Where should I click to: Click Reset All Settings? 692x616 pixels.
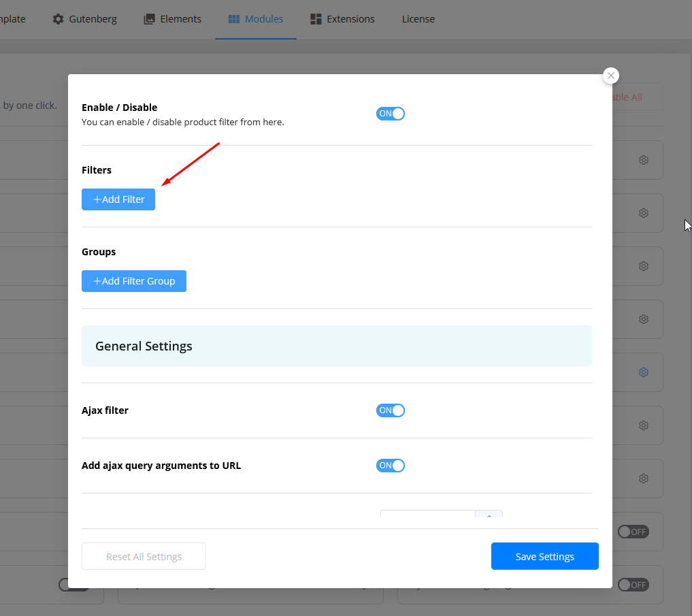click(144, 556)
